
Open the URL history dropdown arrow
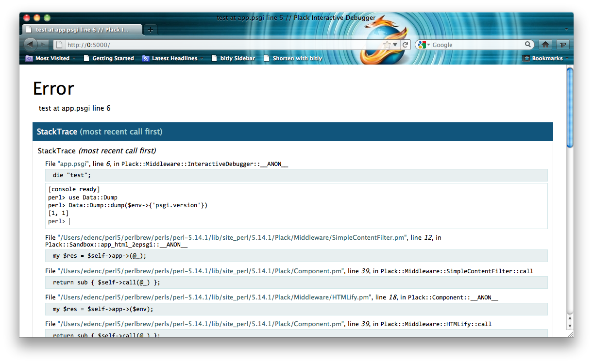click(x=395, y=45)
